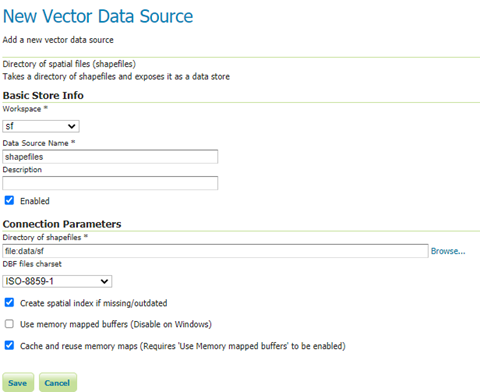
Task: Click the Directory of shapefiles field
Action: 215,251
